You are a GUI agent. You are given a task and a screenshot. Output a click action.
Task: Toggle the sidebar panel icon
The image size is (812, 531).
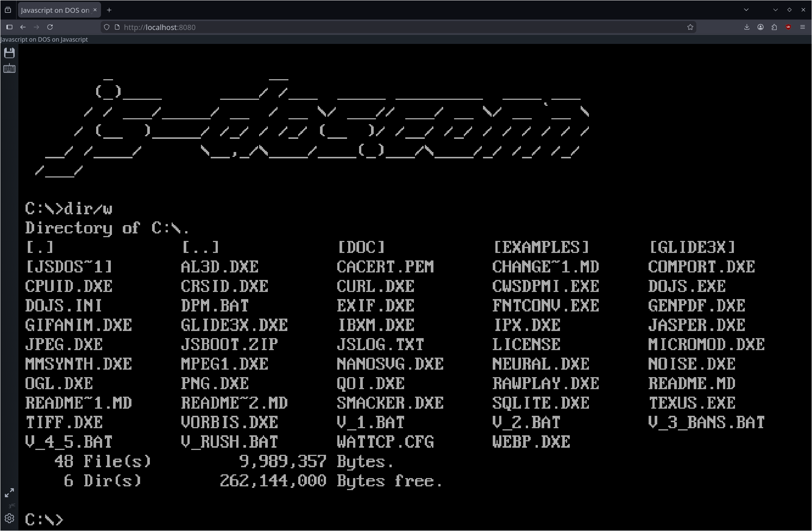coord(9,27)
